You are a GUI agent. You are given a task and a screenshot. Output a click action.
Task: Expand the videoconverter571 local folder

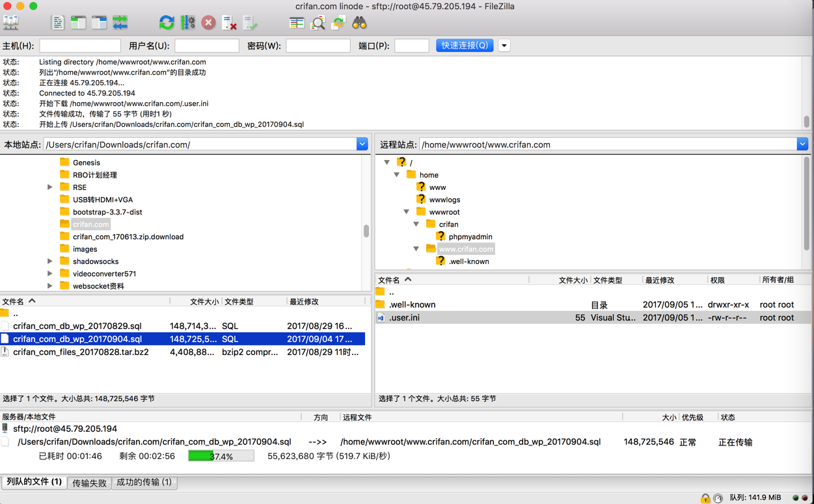(50, 274)
